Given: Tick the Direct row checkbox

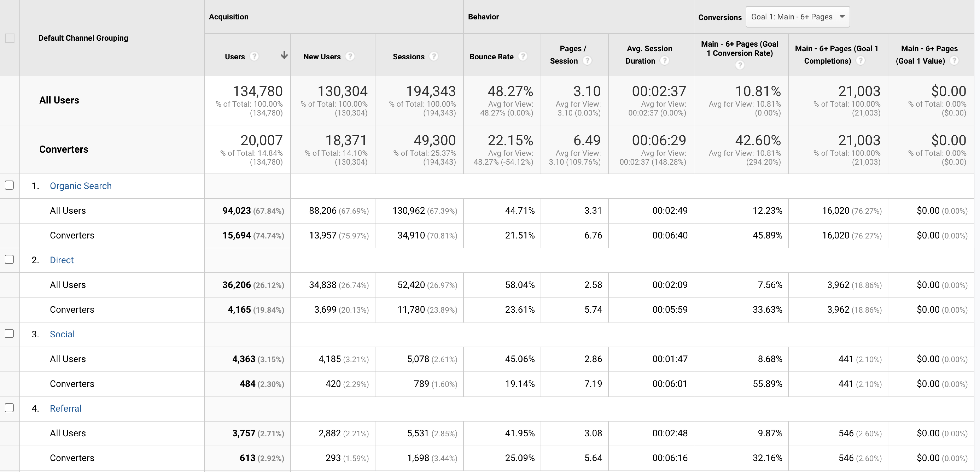Looking at the screenshot, I should tap(9, 259).
